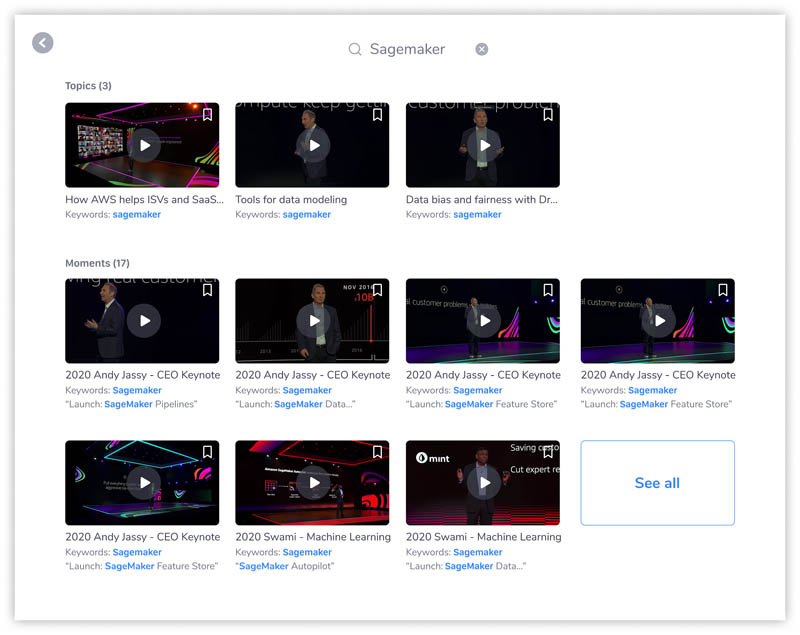800x635 pixels.
Task: Click Sagemaker keyword on Swami 'Launch: SageMaker Data' card
Action: (x=478, y=552)
